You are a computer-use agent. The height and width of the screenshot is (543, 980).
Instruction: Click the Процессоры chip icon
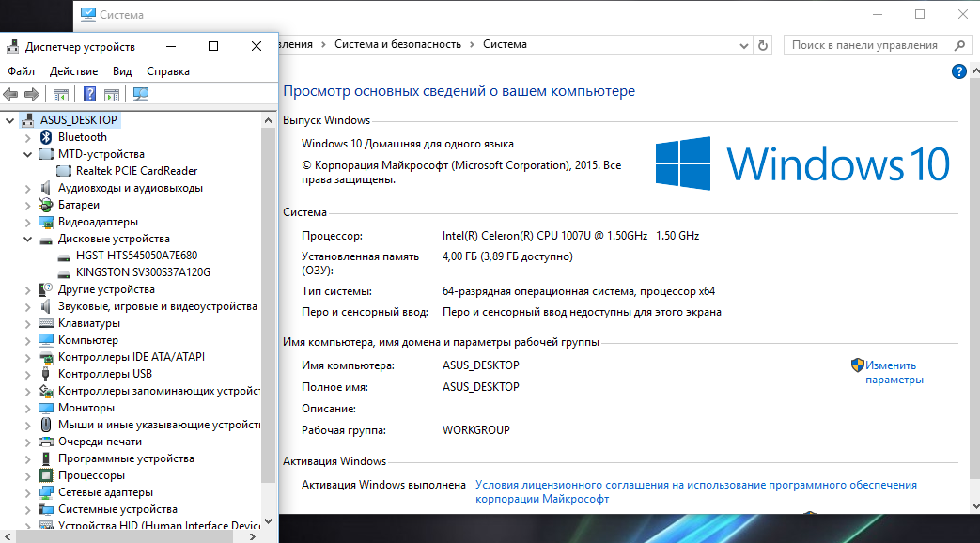tap(46, 475)
